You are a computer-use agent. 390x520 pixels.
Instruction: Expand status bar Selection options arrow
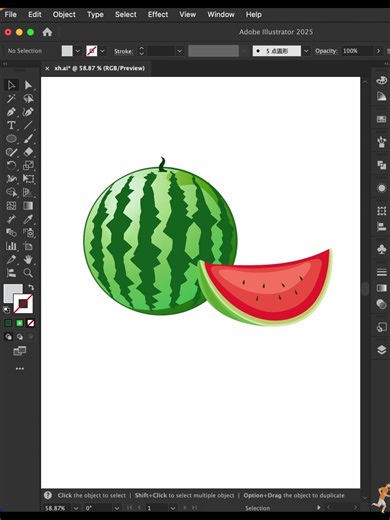(319, 508)
